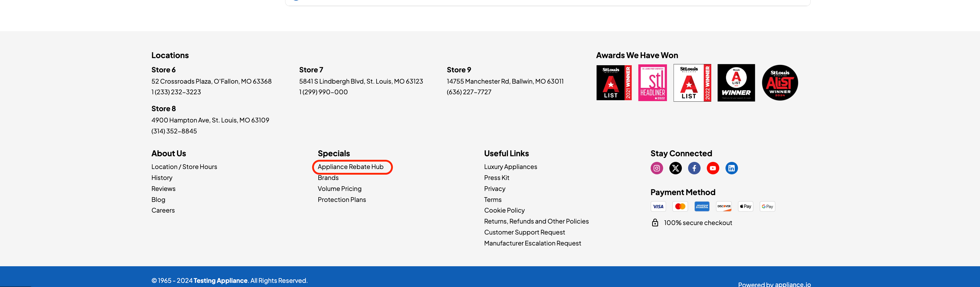Call Store 8 at (314) 352-8845

pyautogui.click(x=174, y=131)
